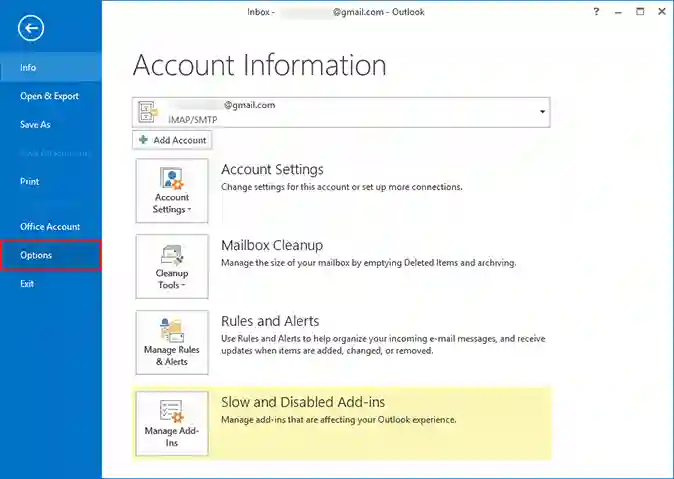This screenshot has width=674, height=479.
Task: Maximize the Outlook window
Action: click(640, 12)
